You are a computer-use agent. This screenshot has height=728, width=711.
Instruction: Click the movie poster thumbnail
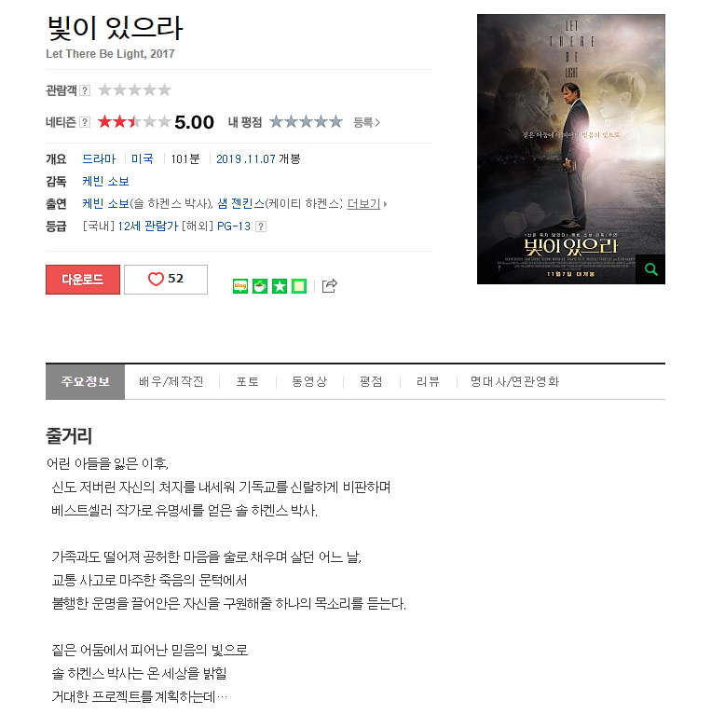click(x=571, y=149)
